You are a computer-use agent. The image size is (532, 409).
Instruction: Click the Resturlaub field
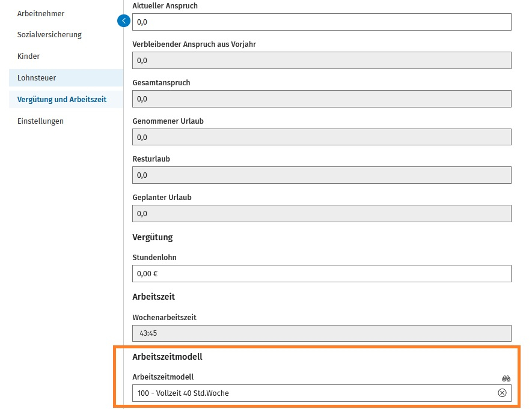click(322, 175)
